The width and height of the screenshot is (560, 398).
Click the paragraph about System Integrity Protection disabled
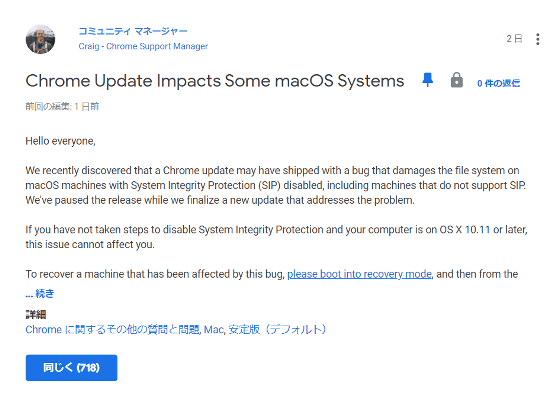tap(276, 185)
